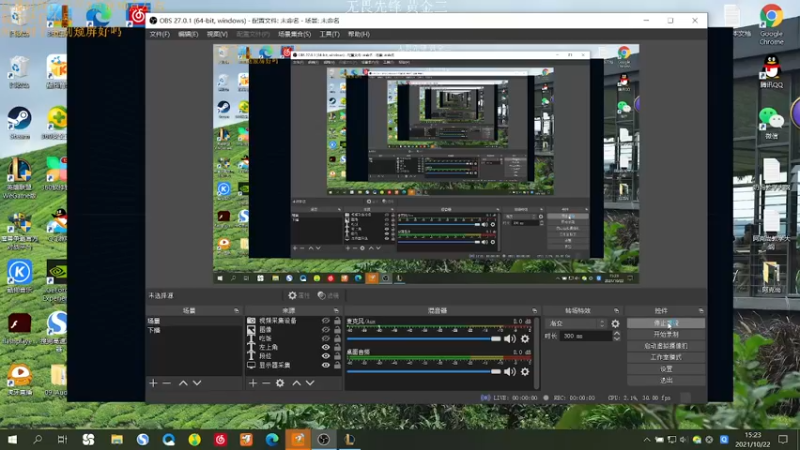This screenshot has width=800, height=450.
Task: Adjust desktop audio volume slider
Action: click(x=423, y=371)
